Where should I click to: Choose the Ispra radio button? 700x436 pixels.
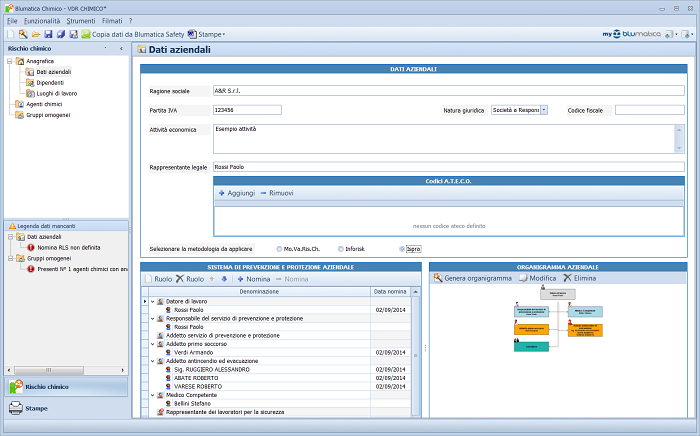click(402, 248)
